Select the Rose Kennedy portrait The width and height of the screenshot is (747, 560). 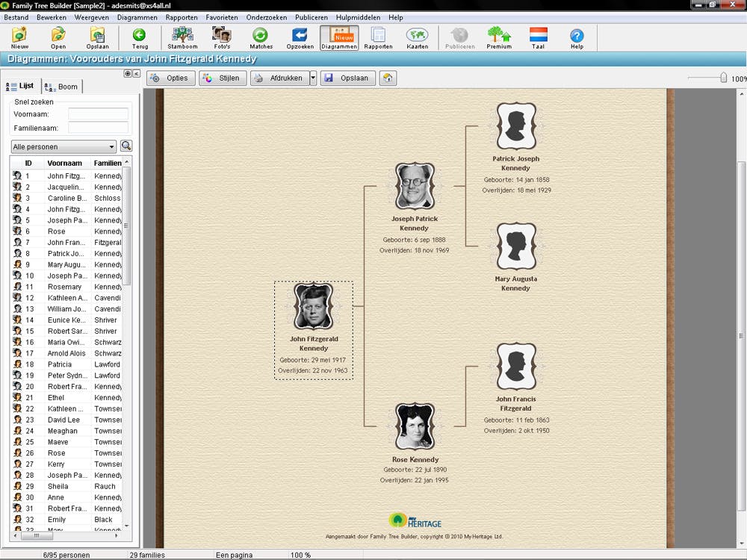tap(415, 426)
